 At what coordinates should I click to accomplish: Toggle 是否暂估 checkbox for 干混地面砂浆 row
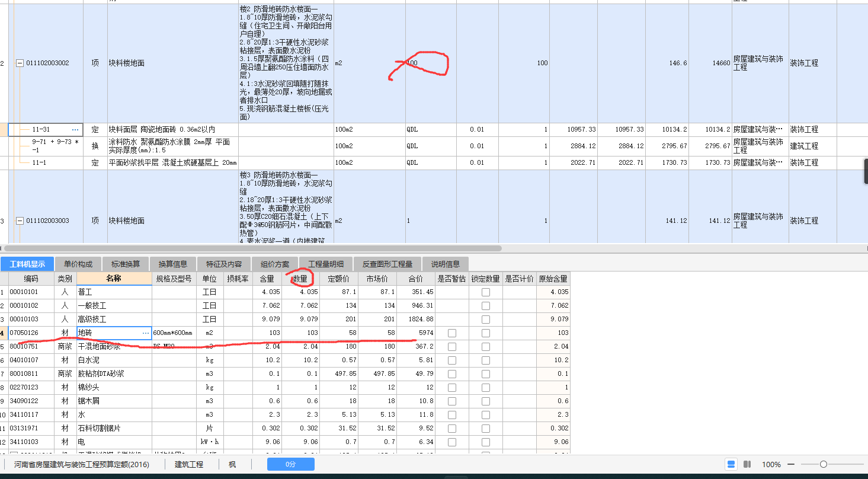452,347
